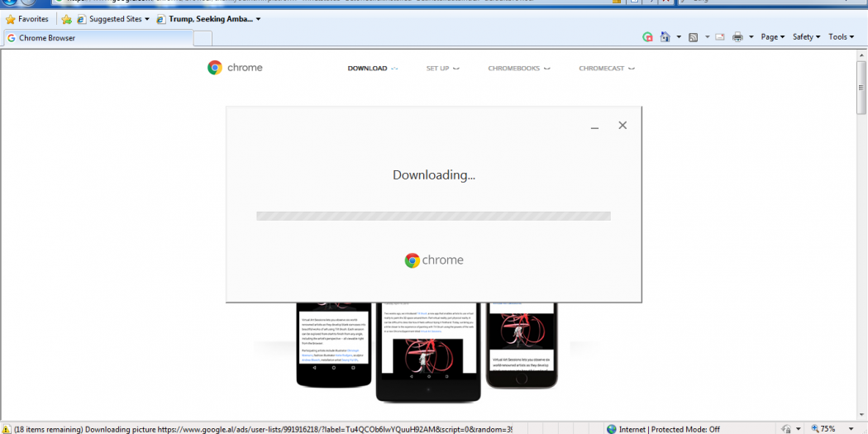The image size is (868, 434).
Task: Open the CHROMECAST navigation menu
Action: coord(606,69)
